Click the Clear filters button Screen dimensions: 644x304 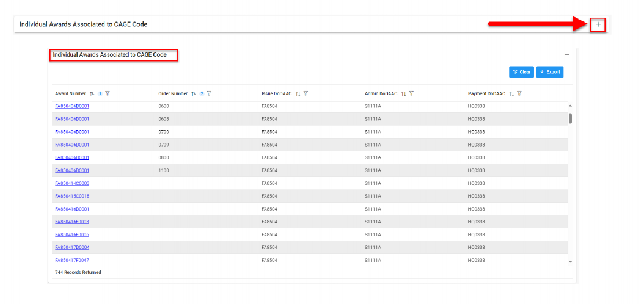521,72
